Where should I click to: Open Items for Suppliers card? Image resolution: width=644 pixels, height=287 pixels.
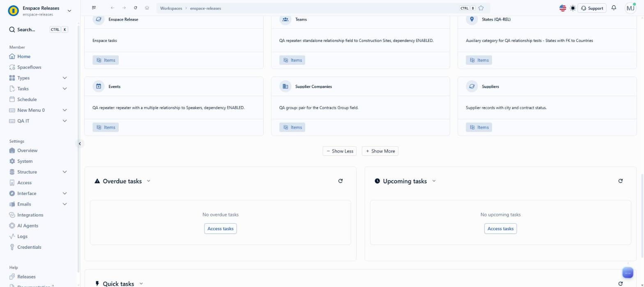[479, 127]
